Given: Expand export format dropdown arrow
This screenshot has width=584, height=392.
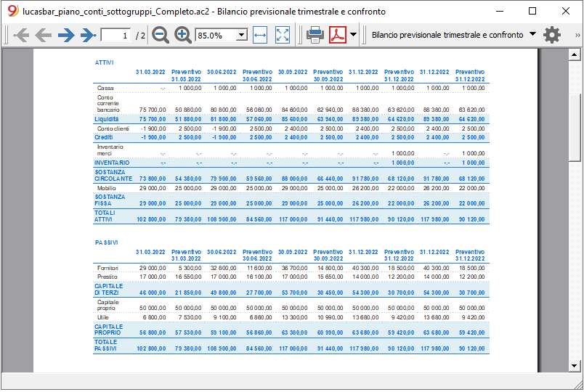Looking at the screenshot, I should 353,35.
